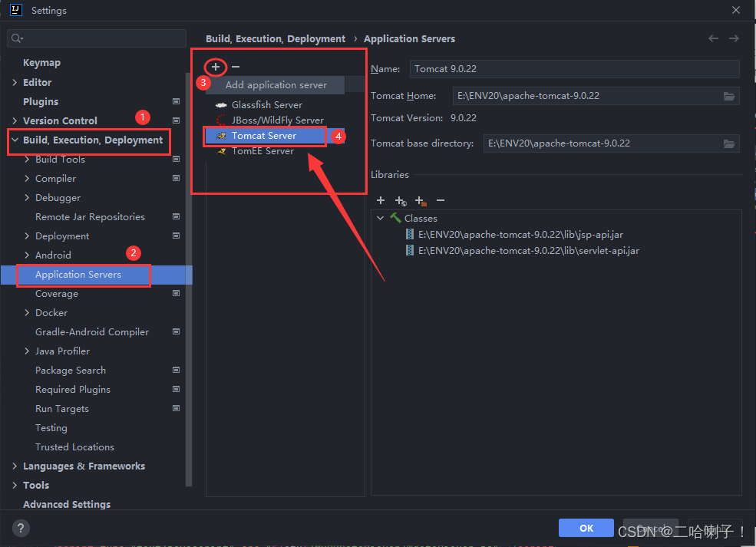Click the IntelliJ logo in the title bar
The height and width of the screenshot is (547, 756).
point(16,10)
